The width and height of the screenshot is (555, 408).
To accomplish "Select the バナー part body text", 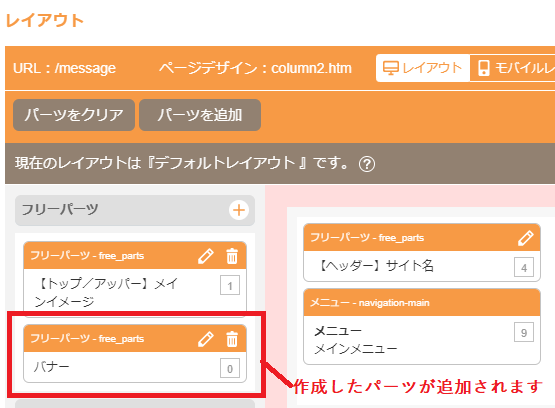I will [x=52, y=367].
